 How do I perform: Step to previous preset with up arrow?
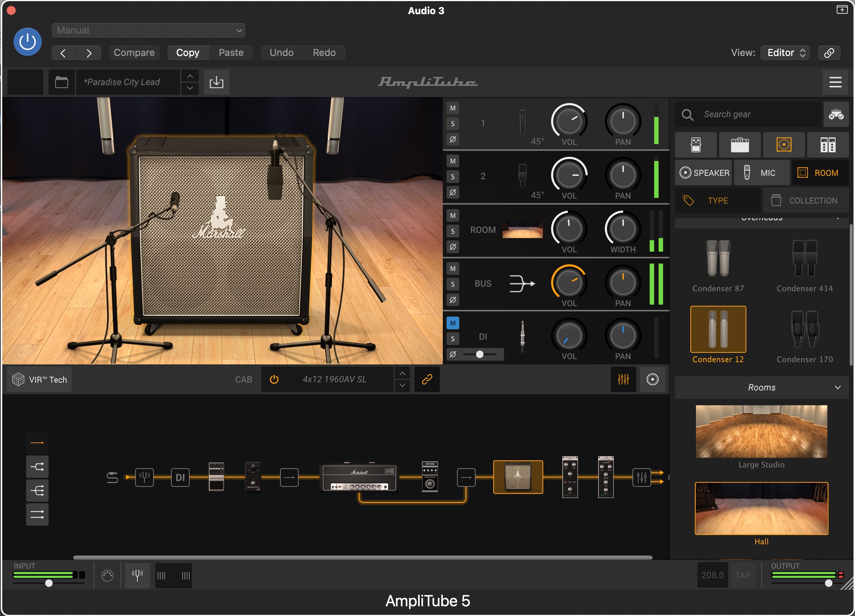190,76
